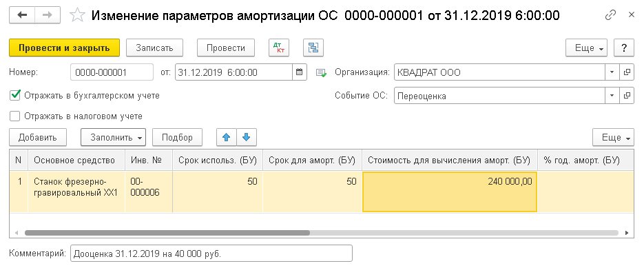
Task: Click the Организация field КВАДРАТ ООО
Action: [499, 72]
